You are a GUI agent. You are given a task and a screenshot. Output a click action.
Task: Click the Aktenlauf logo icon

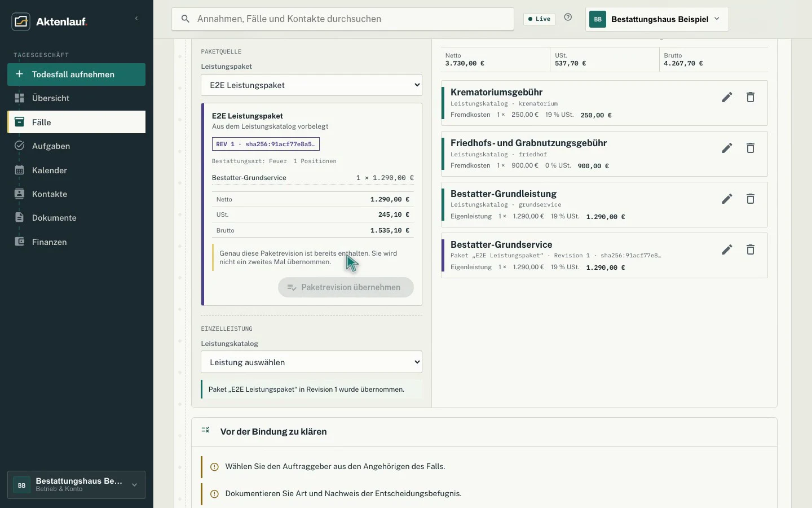(x=21, y=21)
